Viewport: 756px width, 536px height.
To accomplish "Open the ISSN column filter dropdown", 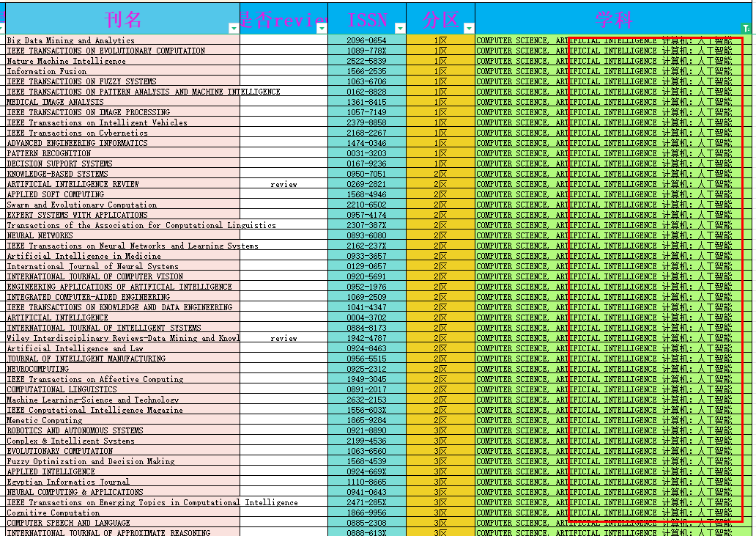I will click(x=400, y=29).
